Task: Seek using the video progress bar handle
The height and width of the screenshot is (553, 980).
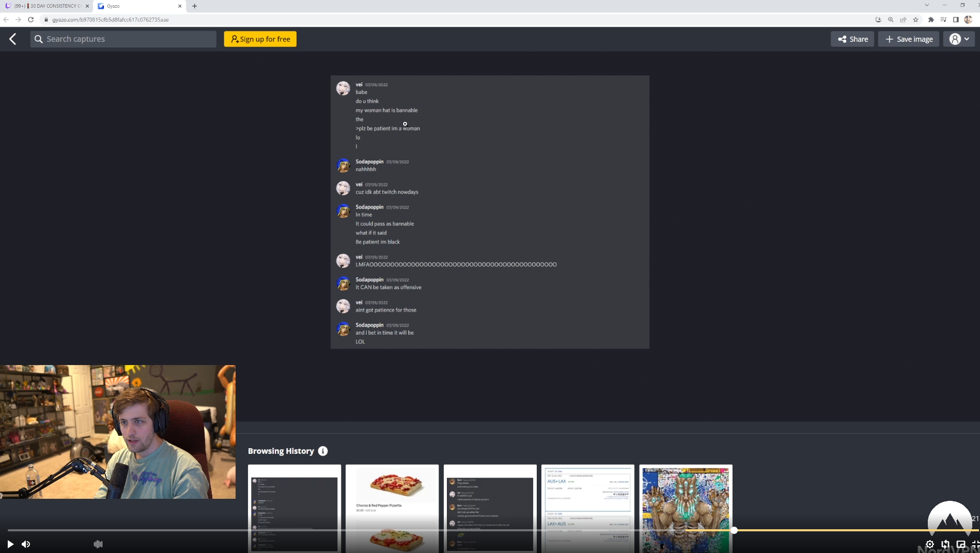Action: click(734, 530)
